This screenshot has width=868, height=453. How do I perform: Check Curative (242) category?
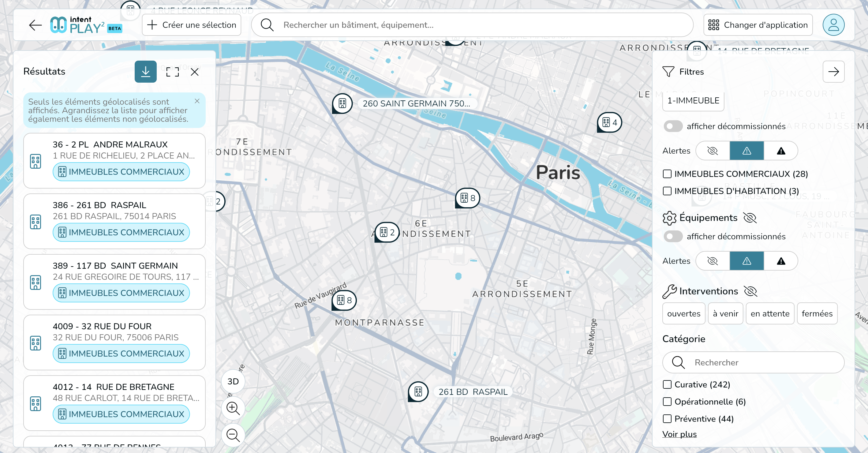pyautogui.click(x=667, y=384)
